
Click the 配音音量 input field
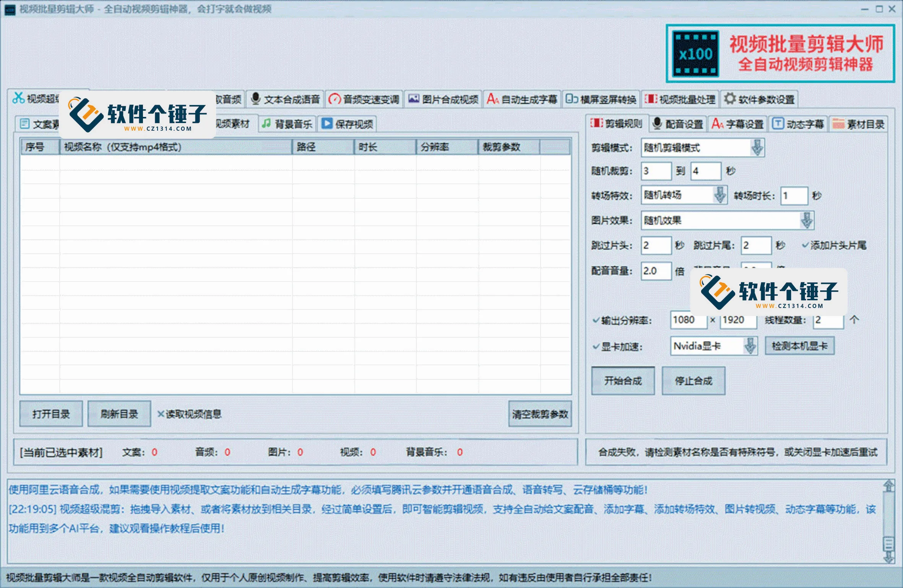click(x=656, y=271)
